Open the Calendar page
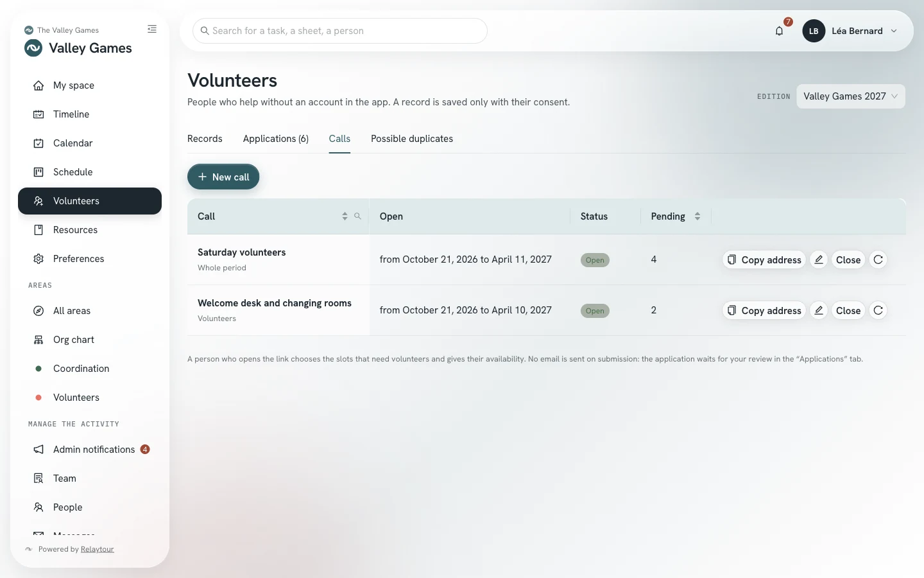The image size is (924, 578). 90,143
